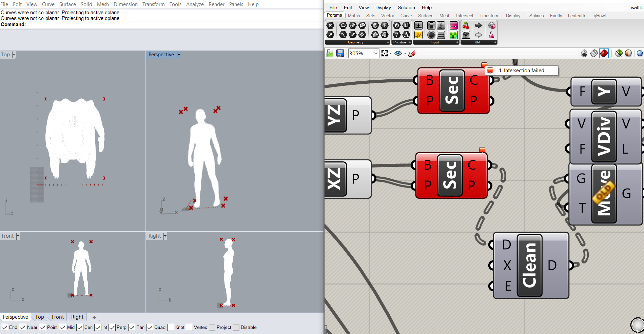This screenshot has height=334, width=644.
Task: Open document preview settings orange sphere
Action: point(628,53)
